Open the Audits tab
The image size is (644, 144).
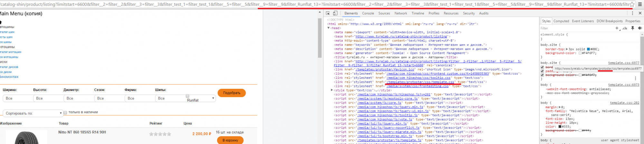click(484, 13)
